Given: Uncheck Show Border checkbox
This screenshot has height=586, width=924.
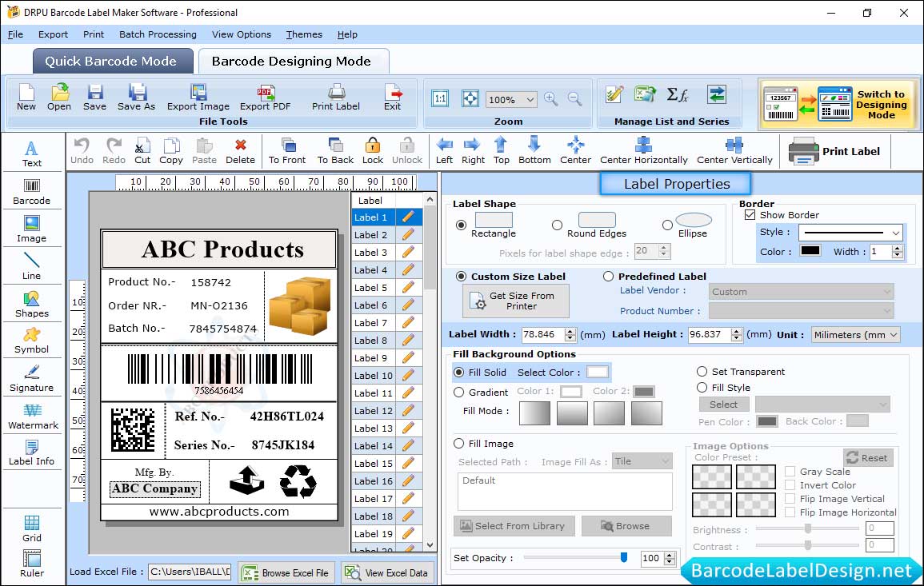Looking at the screenshot, I should click(750, 215).
